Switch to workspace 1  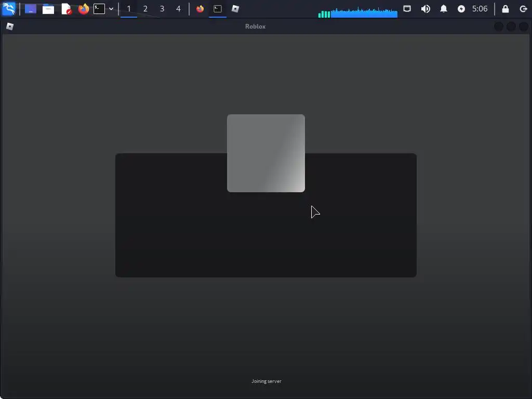point(129,9)
